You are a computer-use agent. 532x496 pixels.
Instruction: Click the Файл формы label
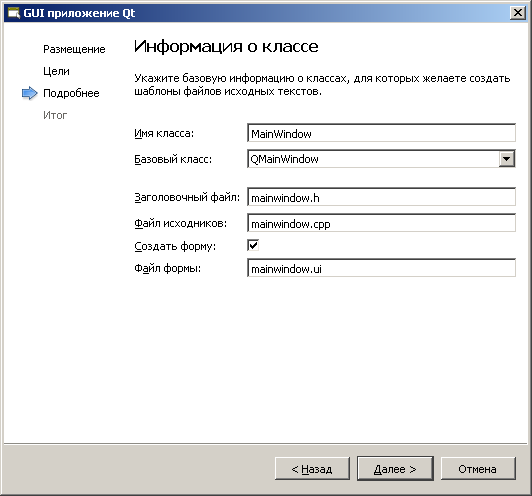point(168,268)
